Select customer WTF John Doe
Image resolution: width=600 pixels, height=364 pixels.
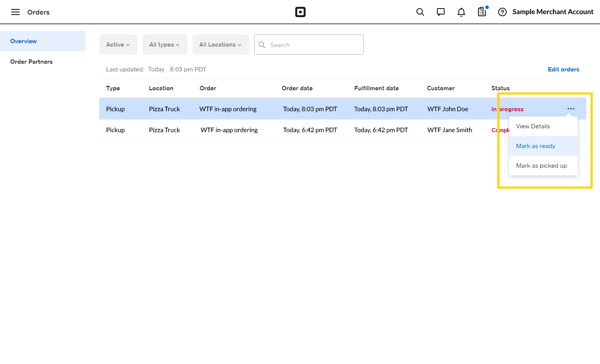448,109
